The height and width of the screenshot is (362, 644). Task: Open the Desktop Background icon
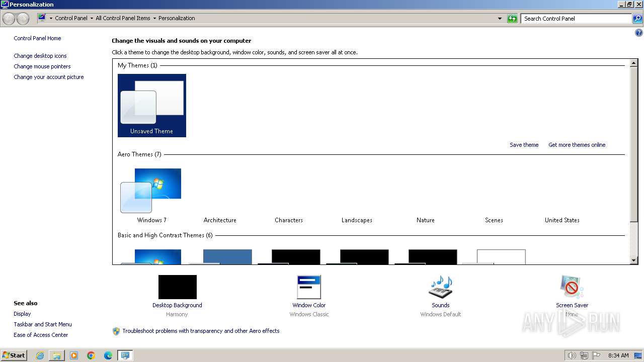[x=177, y=287]
